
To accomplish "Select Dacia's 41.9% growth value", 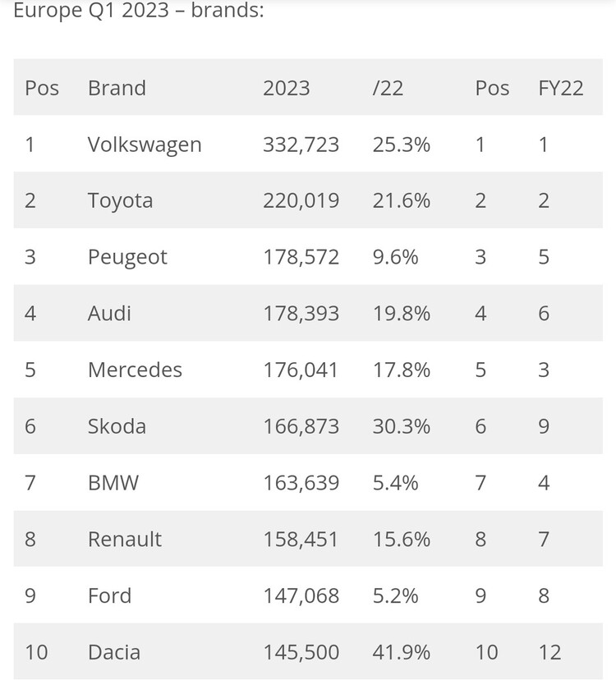I will tap(402, 652).
